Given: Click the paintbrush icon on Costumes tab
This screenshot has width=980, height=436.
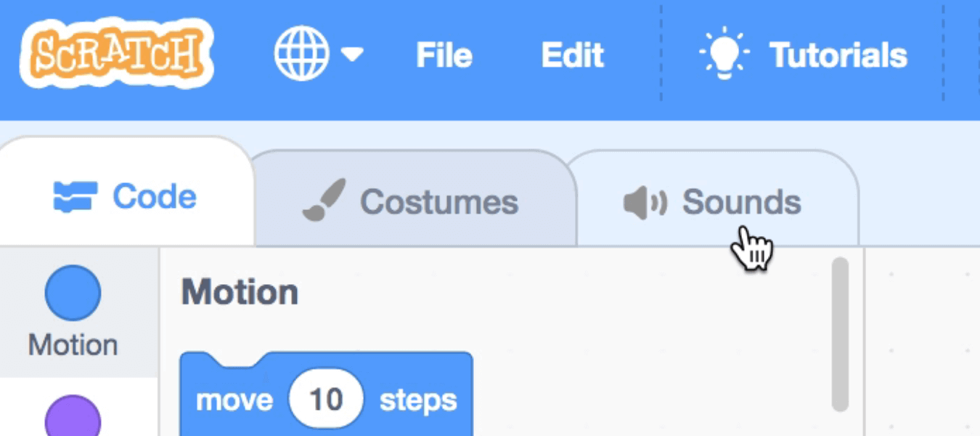Looking at the screenshot, I should (324, 200).
